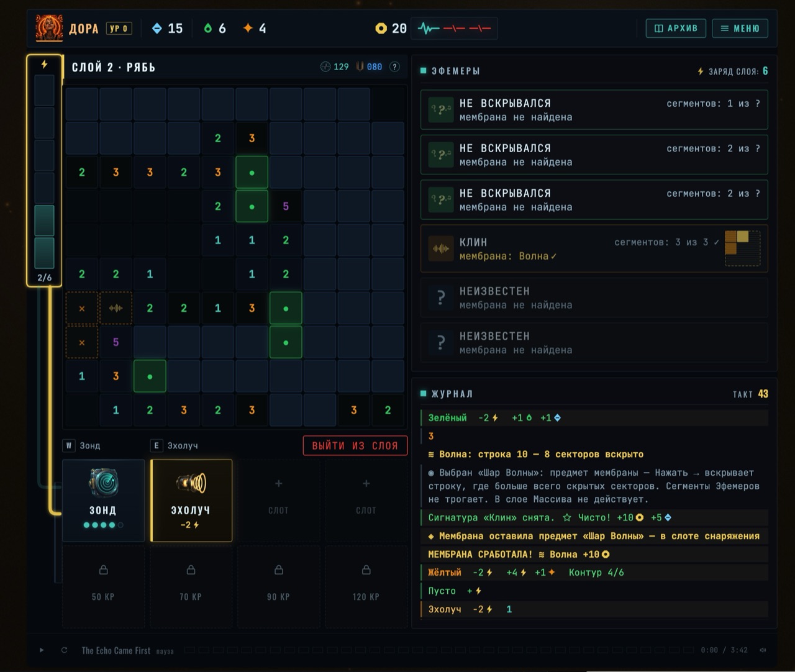Click the shield icon beside 080

point(360,66)
